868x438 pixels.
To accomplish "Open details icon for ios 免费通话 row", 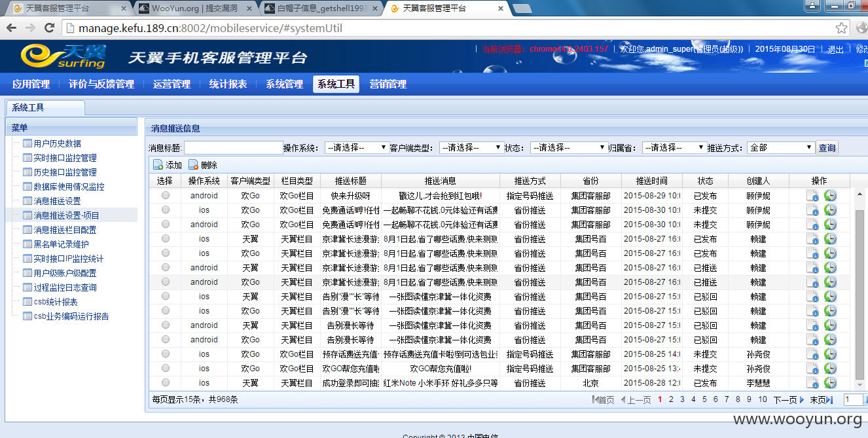I will [x=812, y=210].
